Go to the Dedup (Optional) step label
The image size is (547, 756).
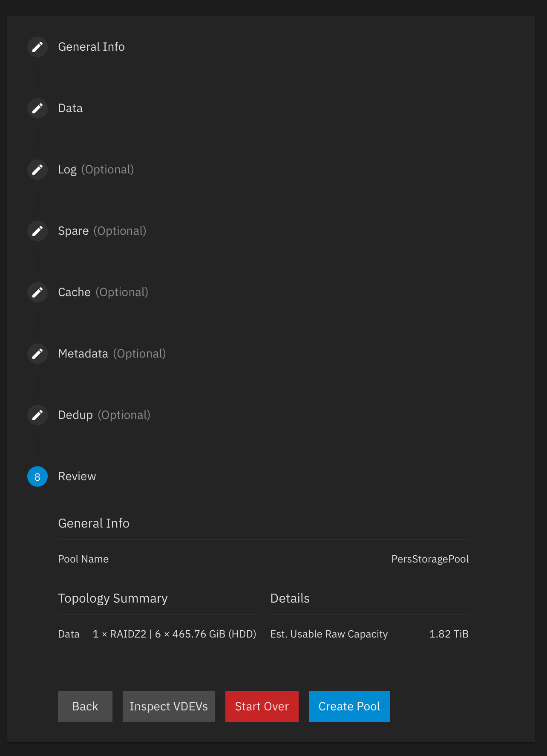click(x=104, y=415)
